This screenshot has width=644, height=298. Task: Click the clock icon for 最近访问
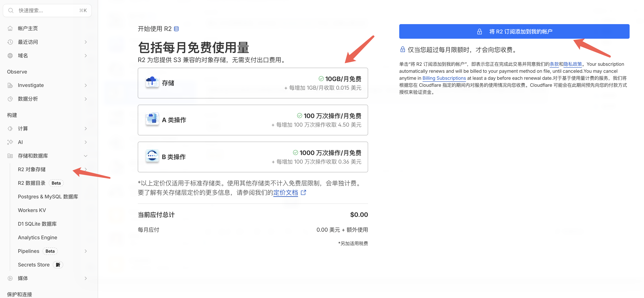coord(10,42)
